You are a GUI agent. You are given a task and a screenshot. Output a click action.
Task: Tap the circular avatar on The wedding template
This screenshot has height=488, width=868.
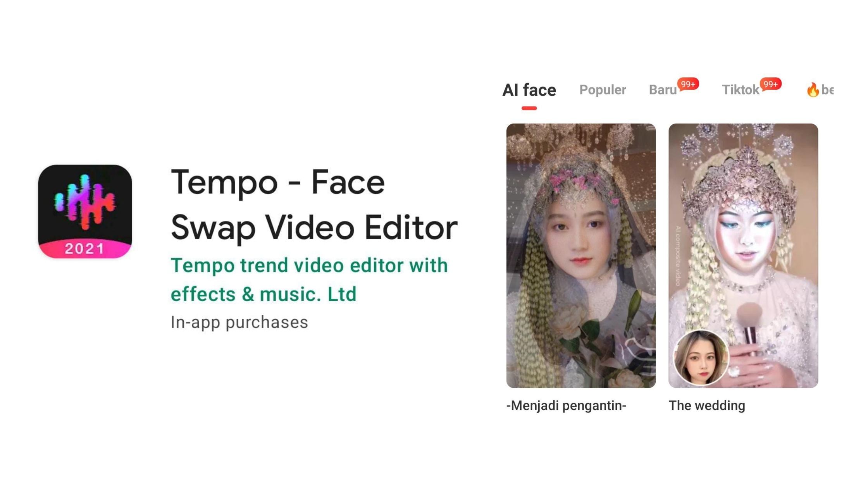coord(701,358)
